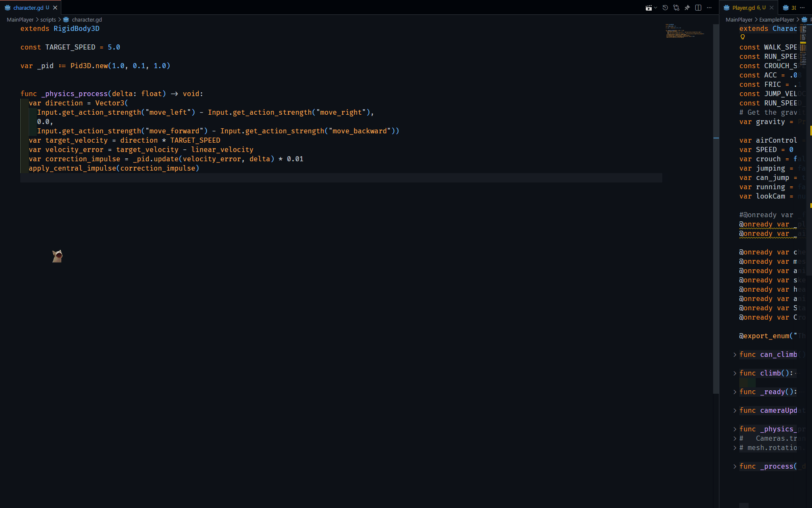The height and width of the screenshot is (508, 812).
Task: Expand the folded can_climb function
Action: 735,355
